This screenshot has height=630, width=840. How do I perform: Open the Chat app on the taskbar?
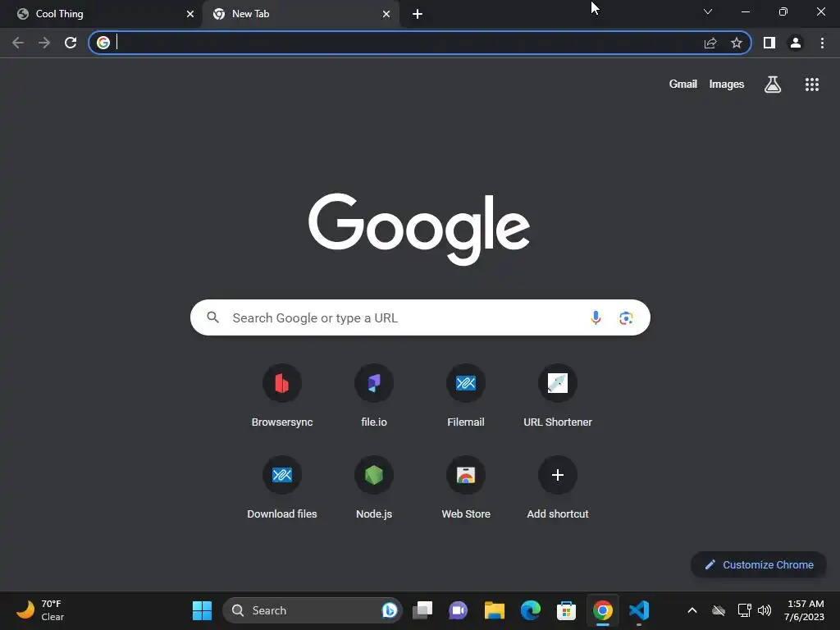(x=458, y=610)
